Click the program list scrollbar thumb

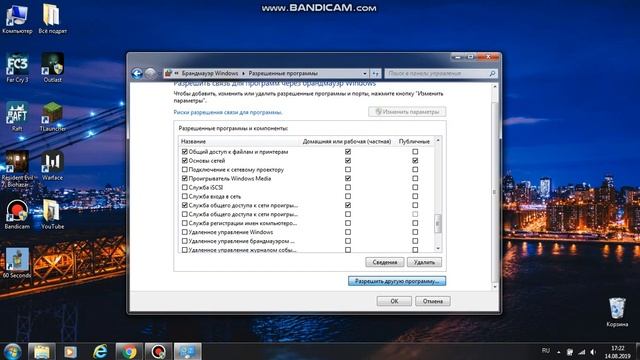(438, 223)
